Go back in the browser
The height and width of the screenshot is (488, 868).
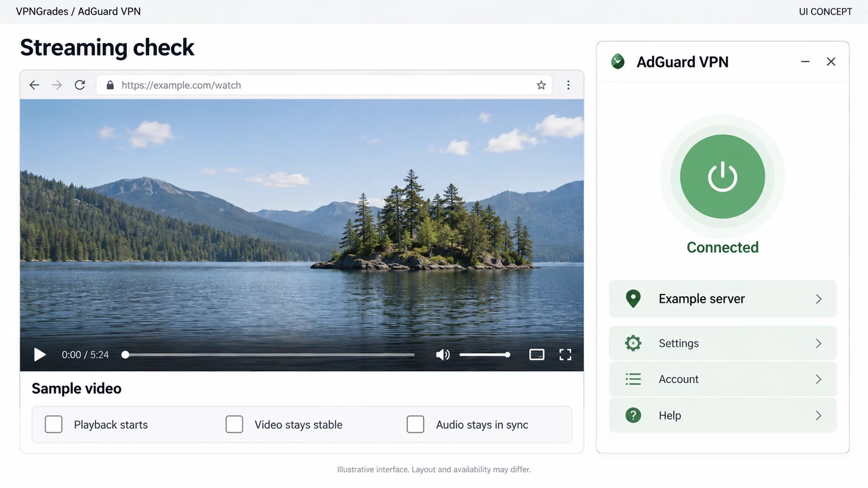click(35, 85)
